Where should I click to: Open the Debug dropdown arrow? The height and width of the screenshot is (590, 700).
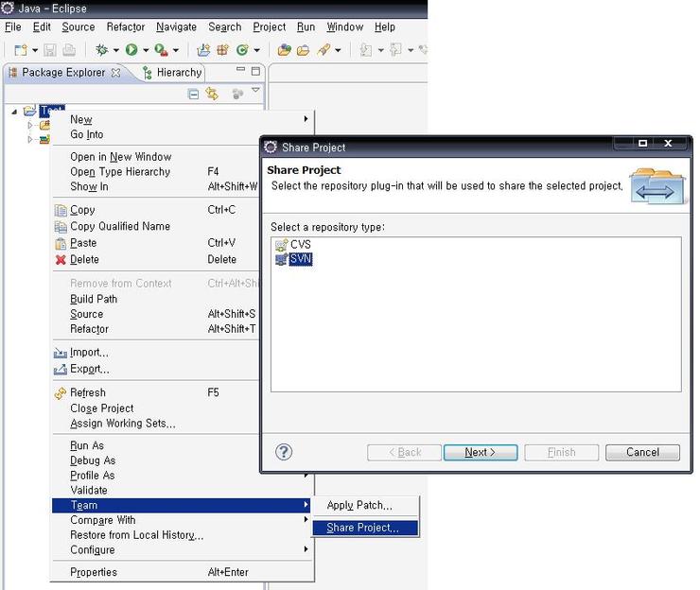coord(116,50)
